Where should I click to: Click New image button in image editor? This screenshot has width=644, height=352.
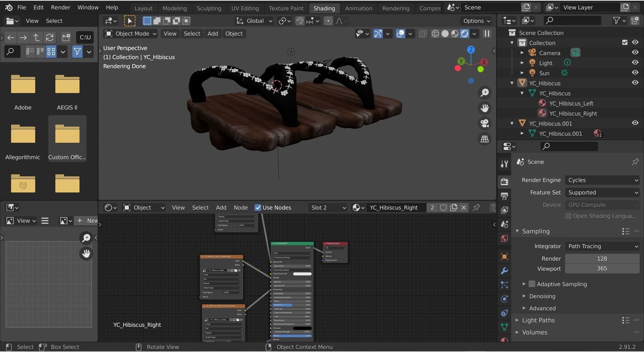87,221
